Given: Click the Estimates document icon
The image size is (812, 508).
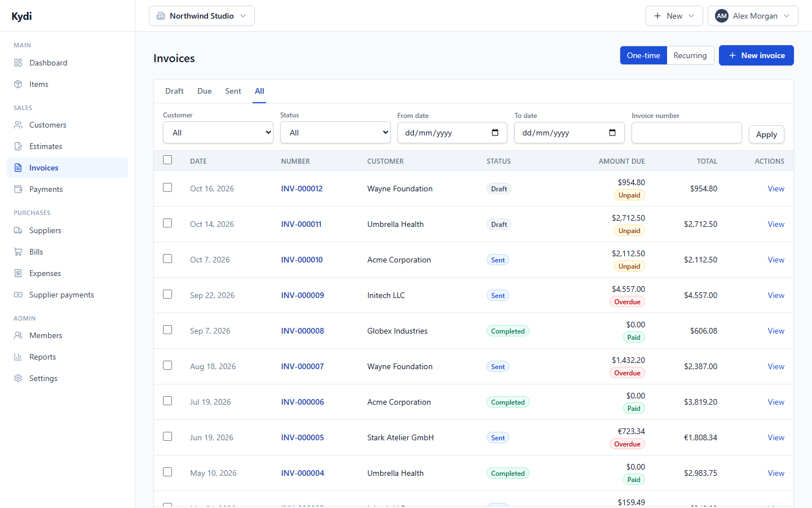Looking at the screenshot, I should (18, 146).
